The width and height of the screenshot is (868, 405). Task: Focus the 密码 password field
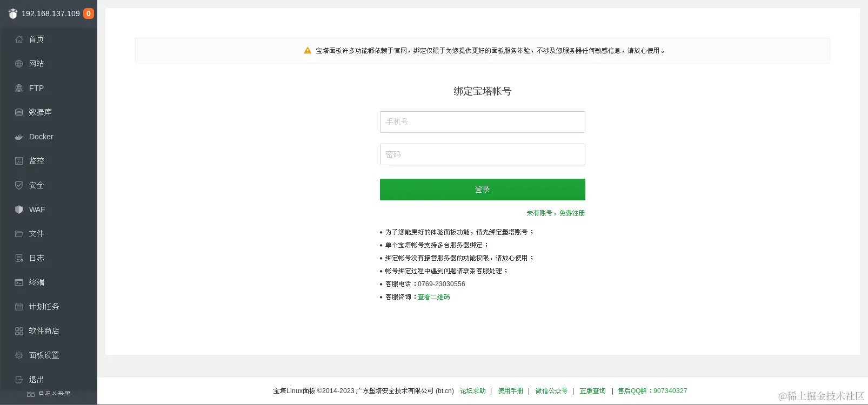click(483, 154)
